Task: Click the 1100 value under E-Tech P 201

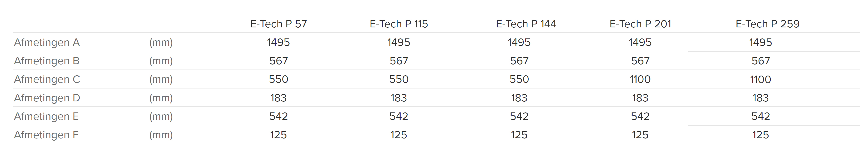Action: point(640,79)
